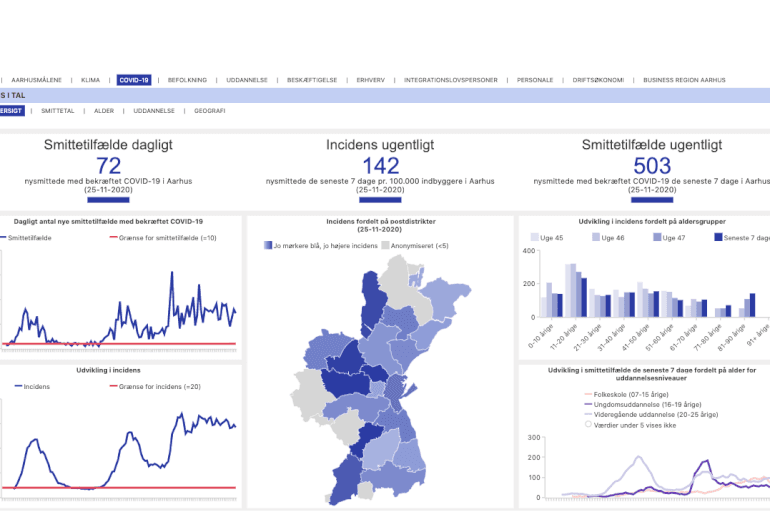770x512 pixels.
Task: Open the Smittetal sub-tab
Action: click(x=58, y=110)
